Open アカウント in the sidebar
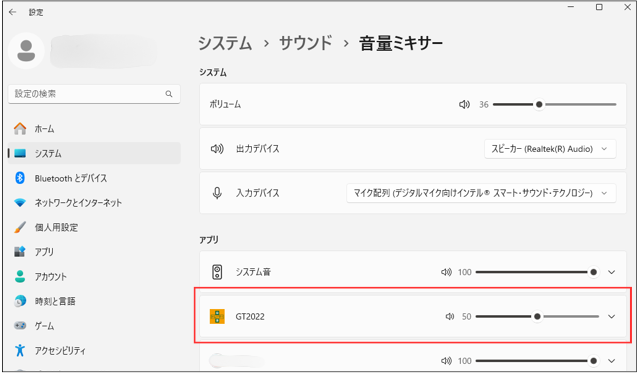The width and height of the screenshot is (637, 374). tap(94, 277)
